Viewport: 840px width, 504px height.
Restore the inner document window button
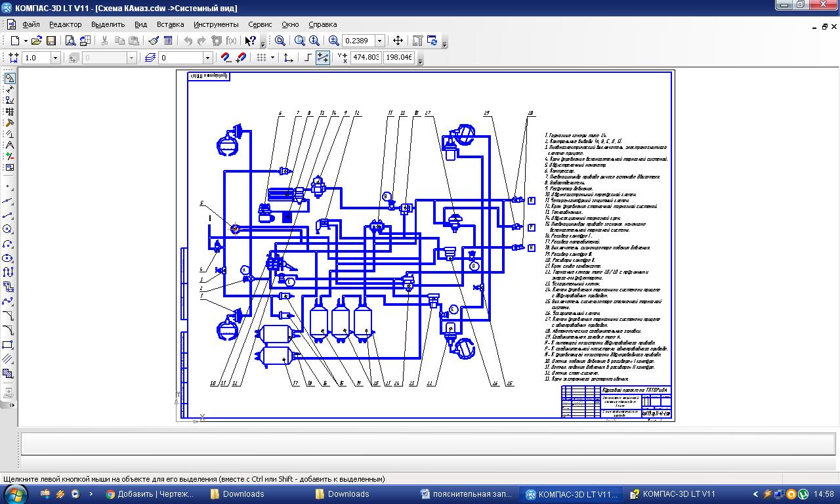pos(825,26)
